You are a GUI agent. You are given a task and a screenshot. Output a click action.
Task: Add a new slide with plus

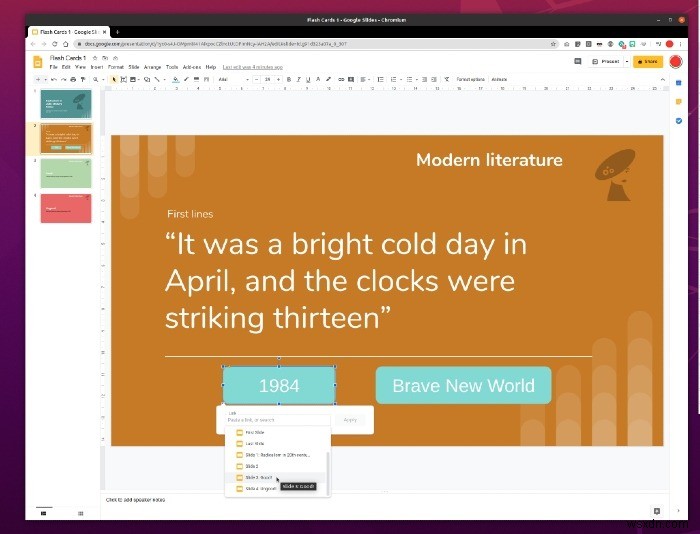38,79
